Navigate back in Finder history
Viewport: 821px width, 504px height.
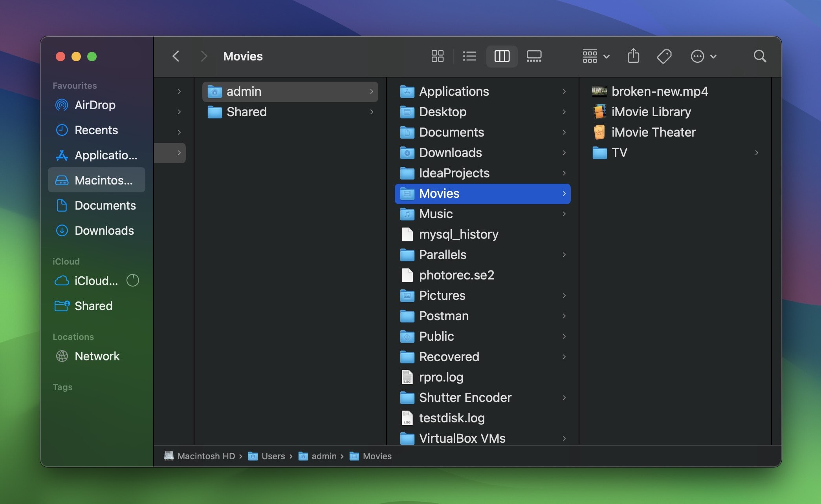(x=176, y=56)
